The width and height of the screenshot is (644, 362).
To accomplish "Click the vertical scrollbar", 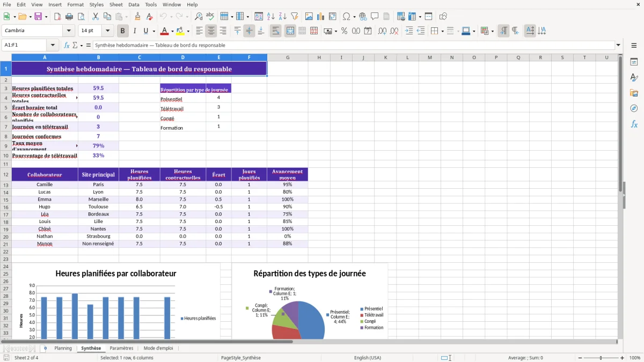I will 620,196.
